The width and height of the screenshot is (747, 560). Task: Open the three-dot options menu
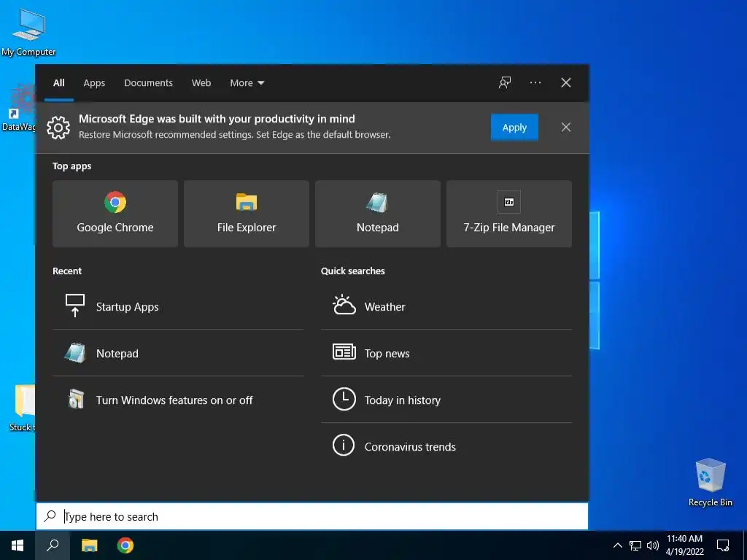(535, 82)
